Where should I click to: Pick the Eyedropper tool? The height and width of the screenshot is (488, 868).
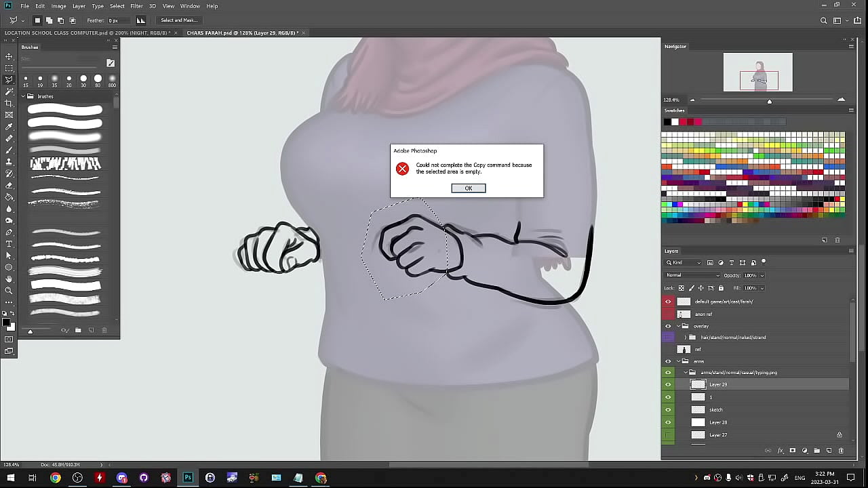(x=9, y=127)
